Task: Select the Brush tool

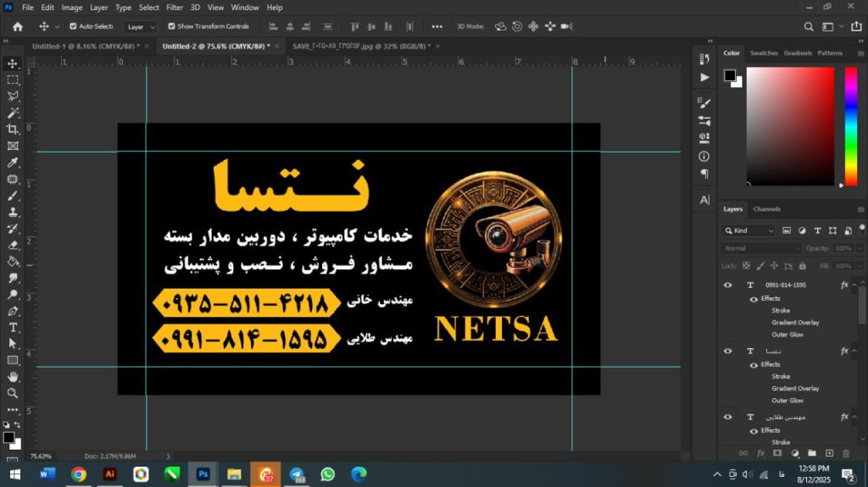Action: 12,196
